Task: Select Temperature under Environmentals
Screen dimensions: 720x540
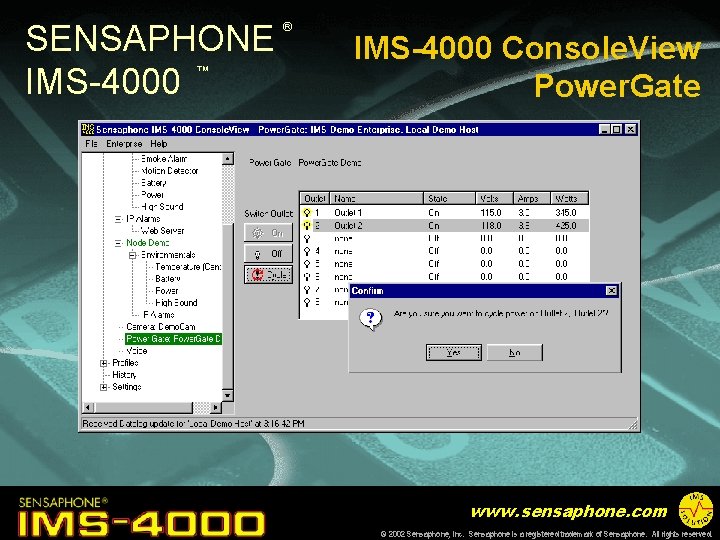Action: 188,267
